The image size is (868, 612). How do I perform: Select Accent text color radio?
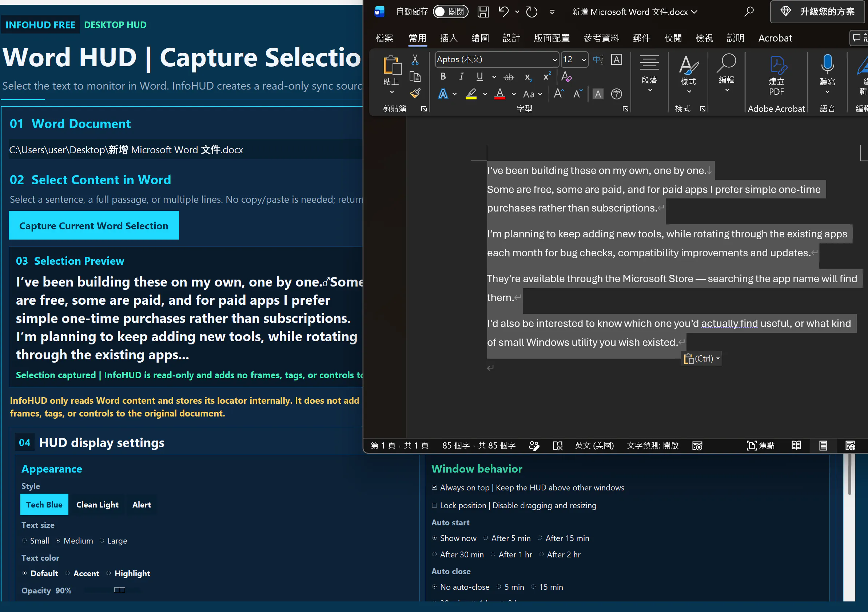[x=67, y=573]
